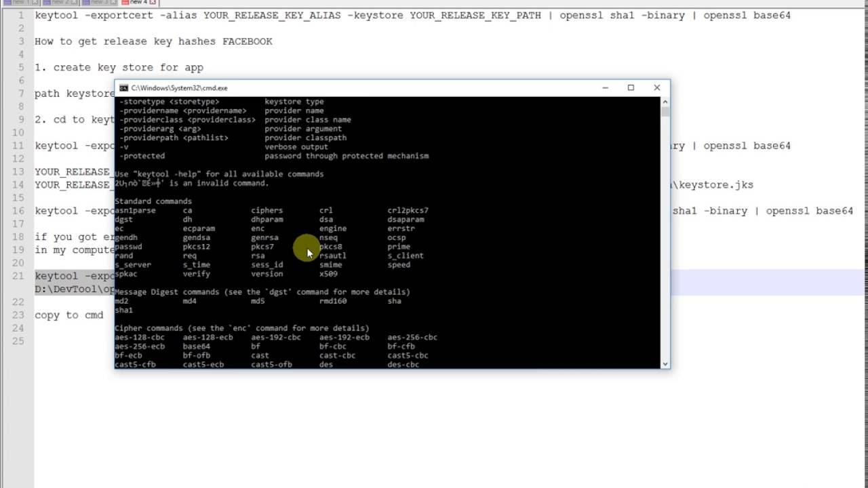Click the 'verify' command in cmd
Viewport: 868px width, 488px height.
[x=197, y=274]
